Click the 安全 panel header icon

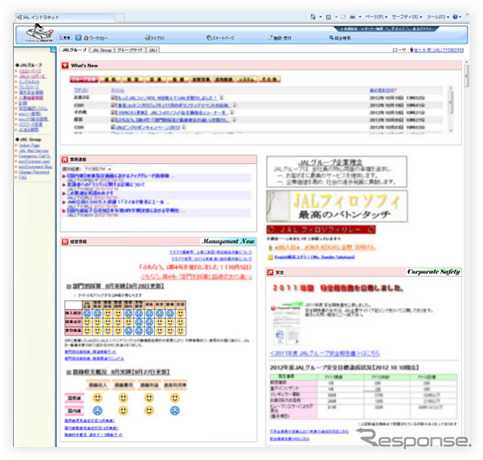point(270,272)
